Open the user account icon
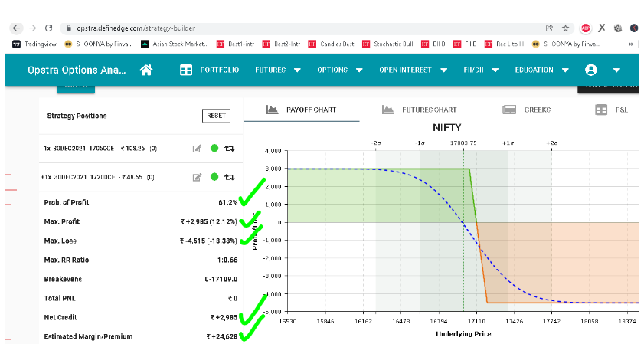The height and width of the screenshot is (344, 644). click(x=590, y=70)
